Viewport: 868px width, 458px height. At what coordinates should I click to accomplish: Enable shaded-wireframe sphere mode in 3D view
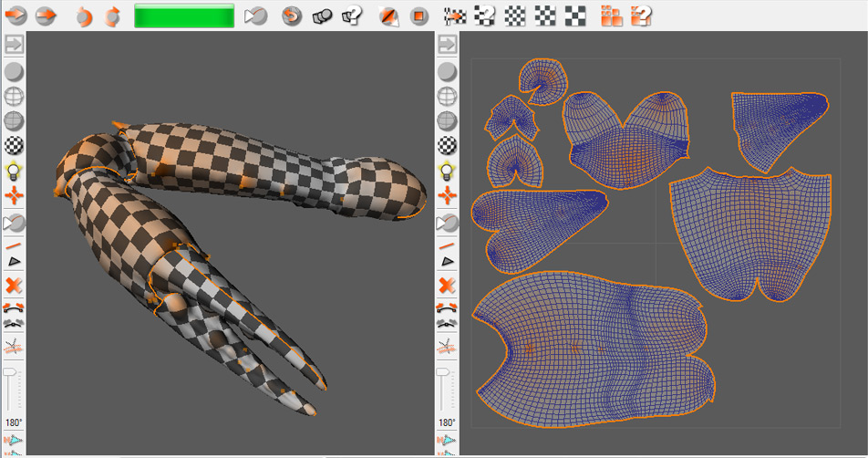click(x=14, y=120)
